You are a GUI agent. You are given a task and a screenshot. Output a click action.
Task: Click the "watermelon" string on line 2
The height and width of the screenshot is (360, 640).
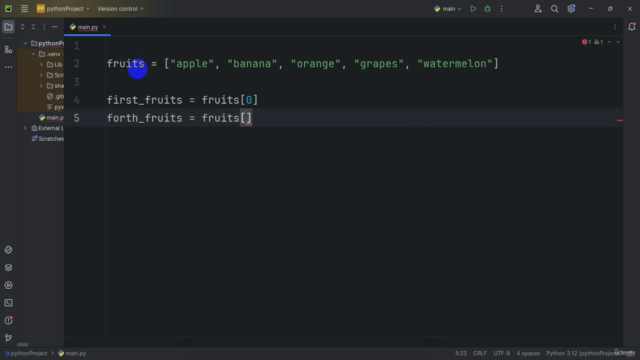pos(455,64)
